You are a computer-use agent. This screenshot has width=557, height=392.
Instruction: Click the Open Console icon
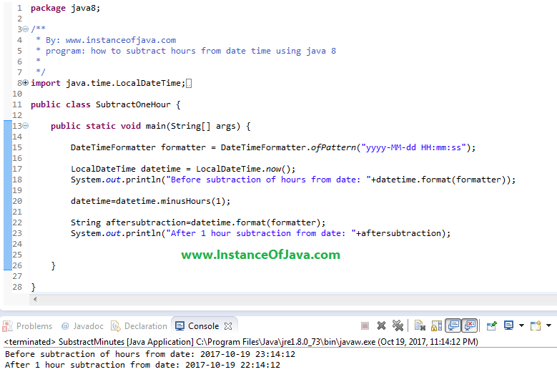[x=536, y=325]
